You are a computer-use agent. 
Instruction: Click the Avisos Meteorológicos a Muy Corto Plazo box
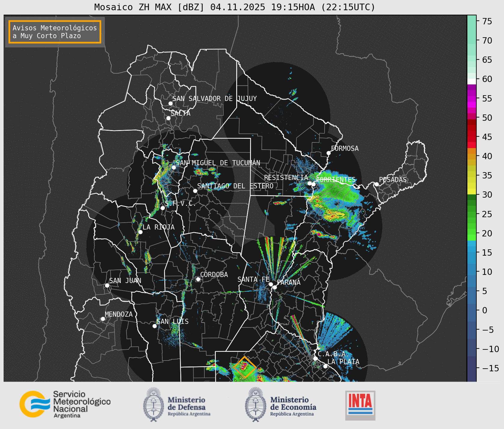pos(55,32)
